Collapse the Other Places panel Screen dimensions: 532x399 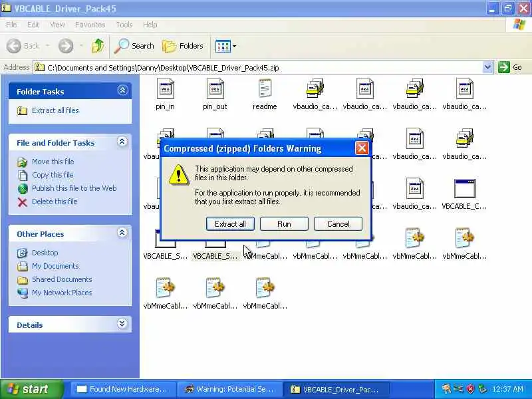click(x=122, y=233)
